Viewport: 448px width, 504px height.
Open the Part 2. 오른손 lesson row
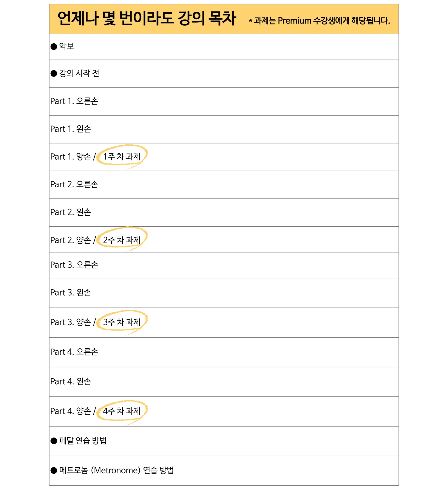[74, 184]
